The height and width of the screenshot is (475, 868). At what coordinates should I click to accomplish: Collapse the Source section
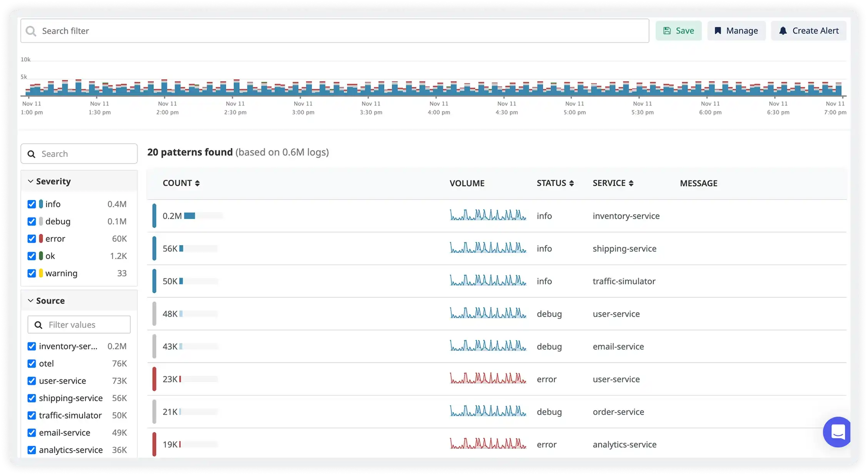tap(30, 301)
